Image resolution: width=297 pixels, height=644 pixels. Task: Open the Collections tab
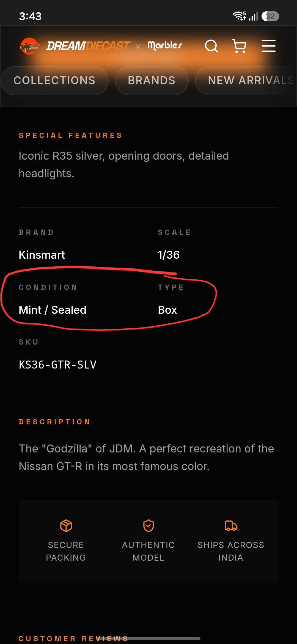click(54, 81)
